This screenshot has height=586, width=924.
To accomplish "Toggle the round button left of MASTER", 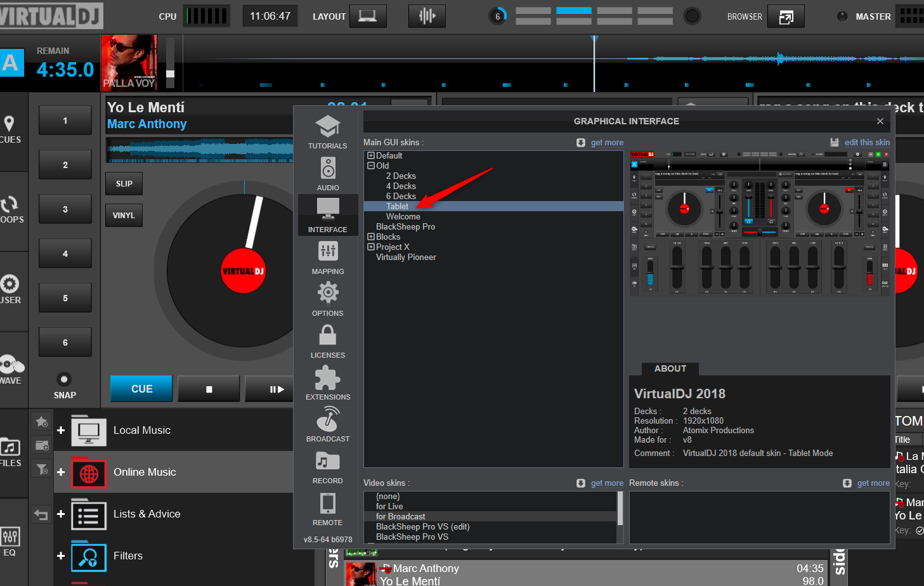I will 842,16.
